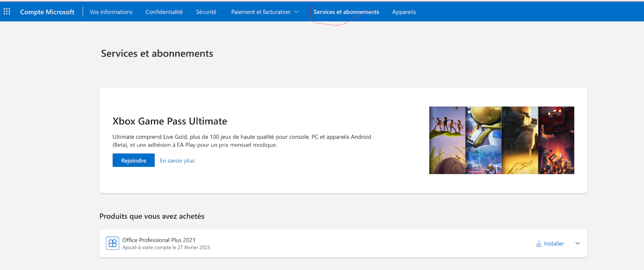This screenshot has height=270, width=644.
Task: Click the Produits que vous avez achetés heading
Action: (152, 216)
